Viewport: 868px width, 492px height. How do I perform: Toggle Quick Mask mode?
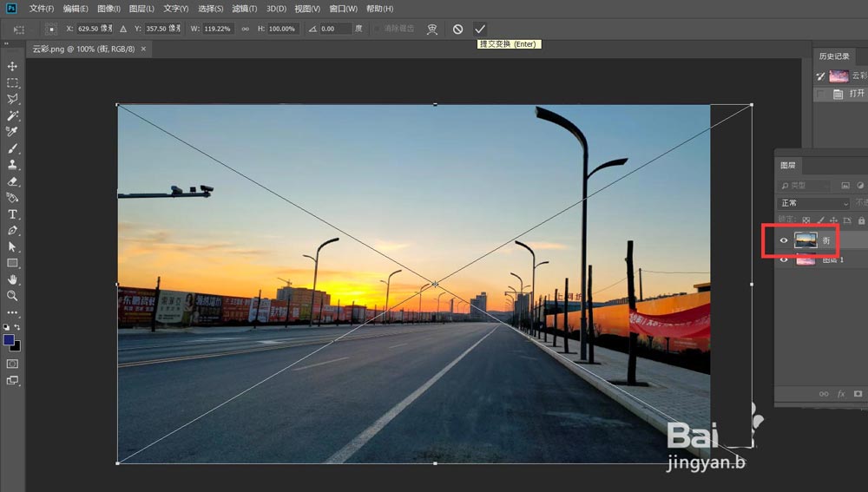coord(12,364)
